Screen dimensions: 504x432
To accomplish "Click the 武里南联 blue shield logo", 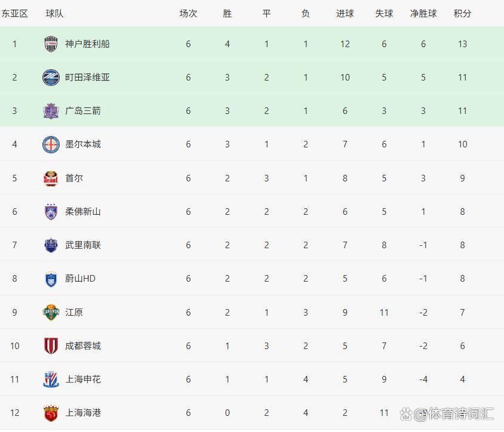I will (x=51, y=245).
